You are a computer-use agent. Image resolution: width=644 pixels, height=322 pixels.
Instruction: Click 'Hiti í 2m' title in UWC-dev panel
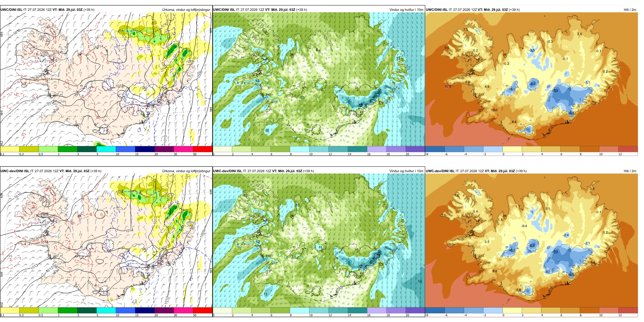tap(630, 171)
